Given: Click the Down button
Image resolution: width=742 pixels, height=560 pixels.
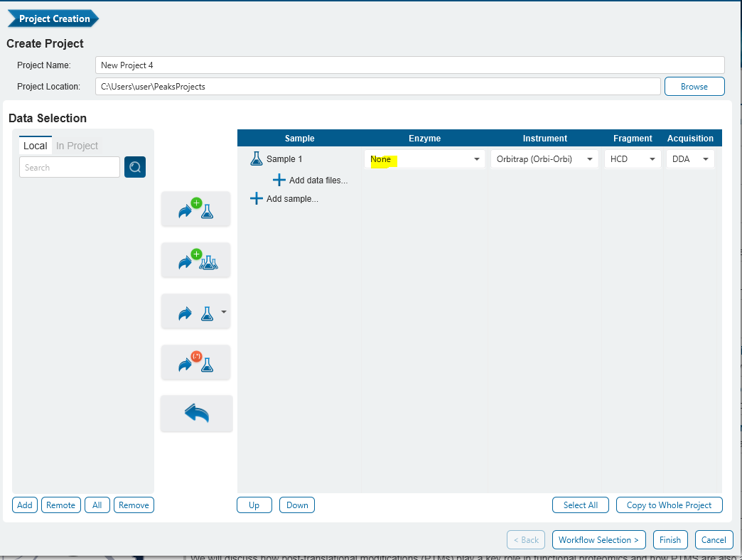Looking at the screenshot, I should [297, 505].
